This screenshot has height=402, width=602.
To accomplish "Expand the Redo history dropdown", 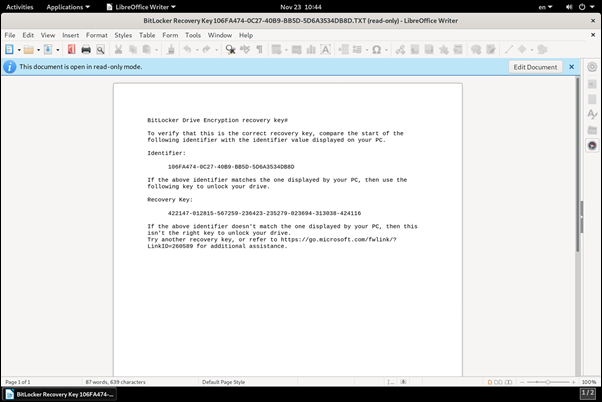I will 216,50.
